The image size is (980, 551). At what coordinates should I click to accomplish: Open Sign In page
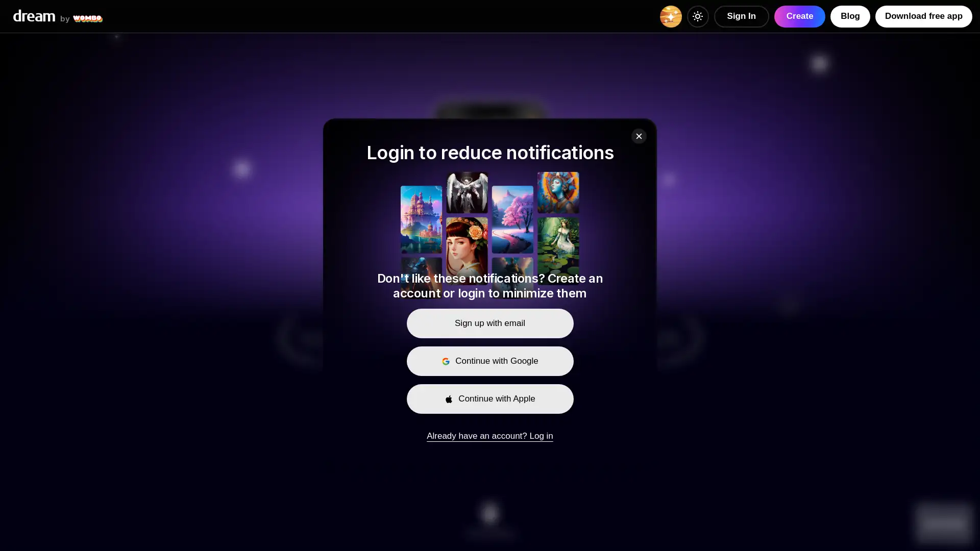(x=741, y=16)
